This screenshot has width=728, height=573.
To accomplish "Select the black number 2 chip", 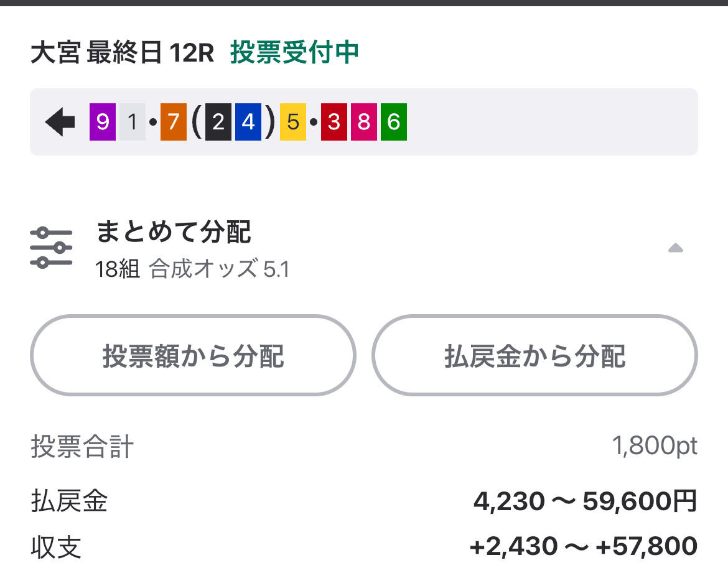I will pyautogui.click(x=218, y=122).
